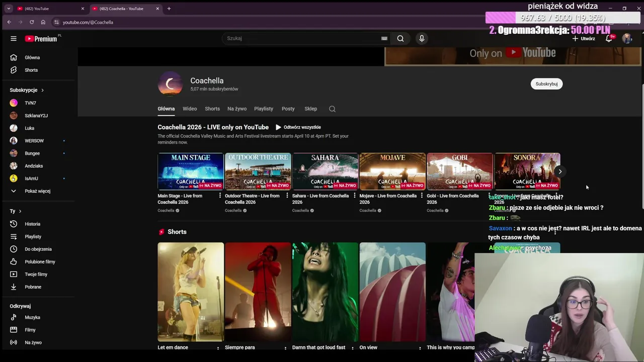Click the search magnifier button
Screen dimensions: 644x362
click(x=400, y=38)
